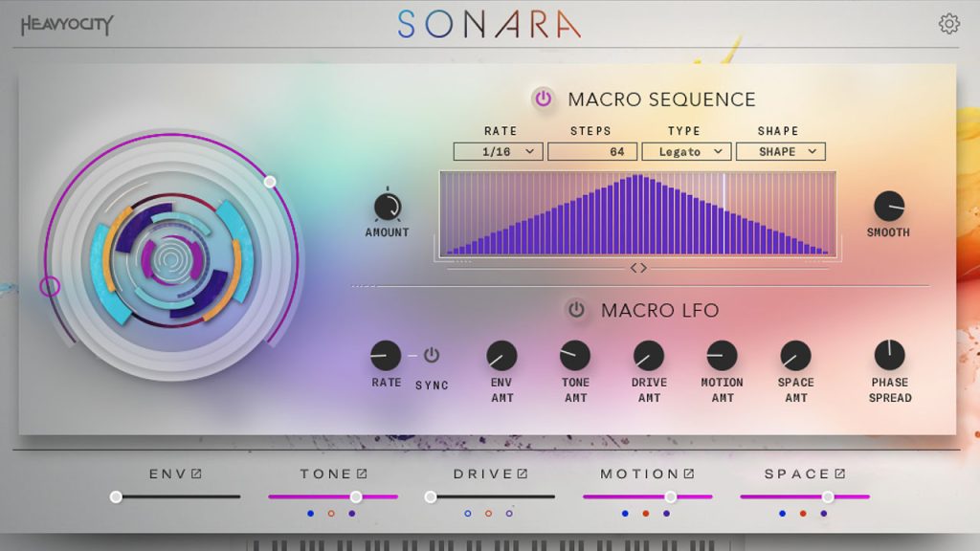980x551 pixels.
Task: Click the sequence left-right arrows icon
Action: click(638, 268)
